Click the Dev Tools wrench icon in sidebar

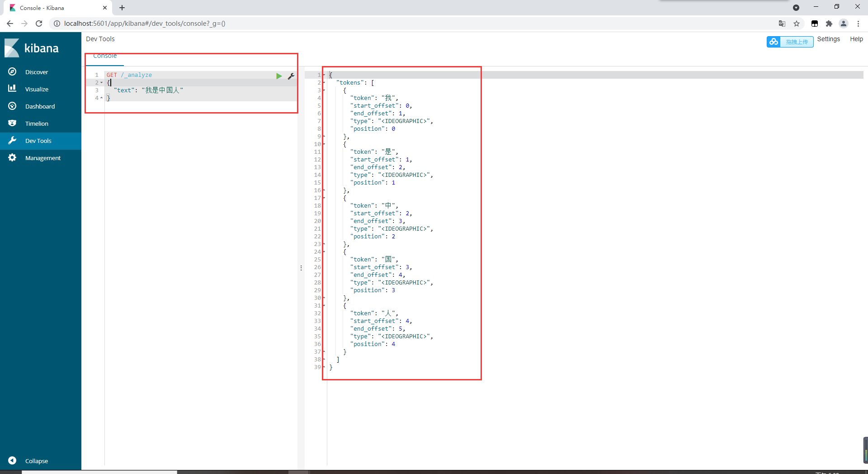click(x=12, y=140)
